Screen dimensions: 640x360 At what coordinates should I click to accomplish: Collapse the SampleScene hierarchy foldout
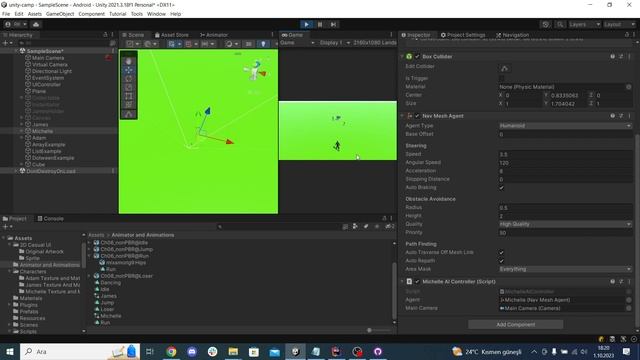(16, 51)
